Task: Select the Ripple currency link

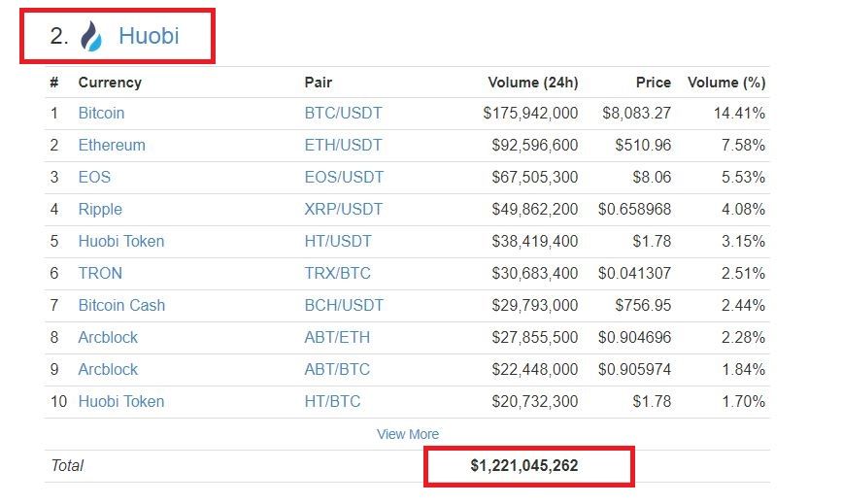Action: click(x=100, y=209)
